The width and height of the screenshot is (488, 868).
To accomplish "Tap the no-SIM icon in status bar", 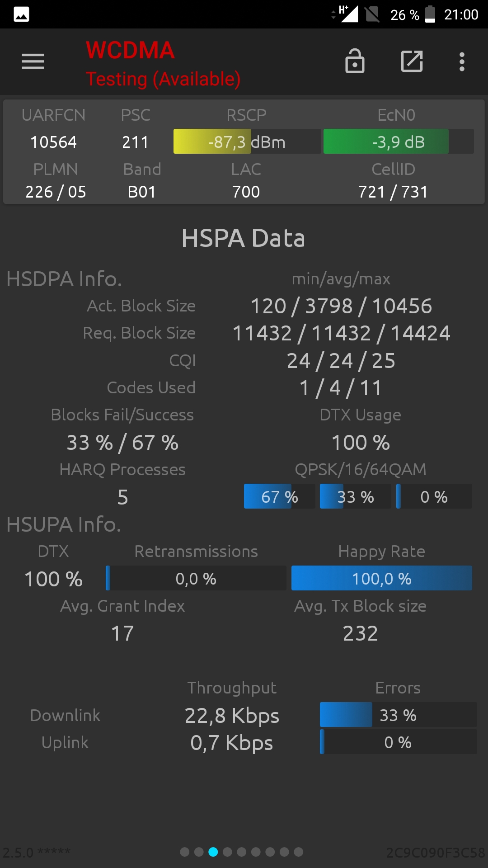I will point(372,14).
